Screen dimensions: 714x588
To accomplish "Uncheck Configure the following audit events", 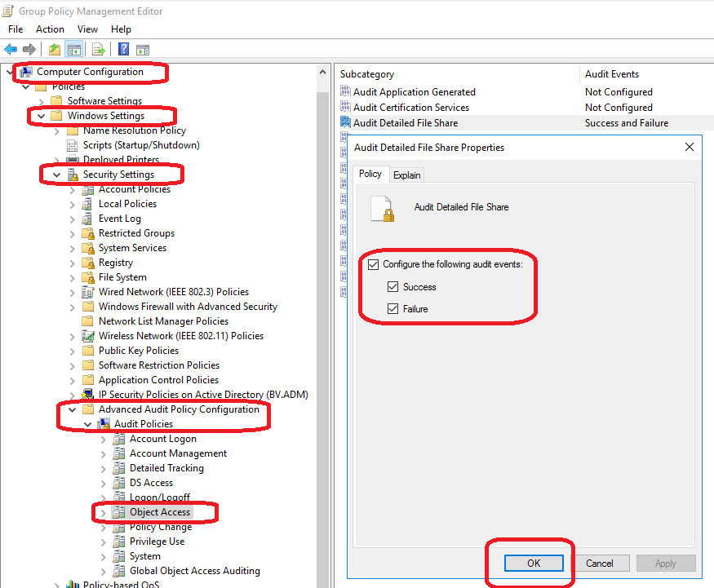I will tap(374, 264).
